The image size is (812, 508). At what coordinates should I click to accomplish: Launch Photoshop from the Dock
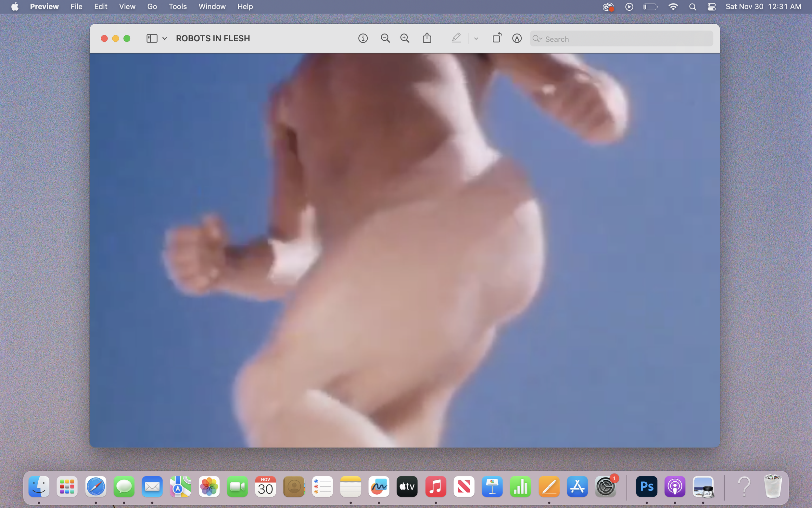tap(646, 487)
